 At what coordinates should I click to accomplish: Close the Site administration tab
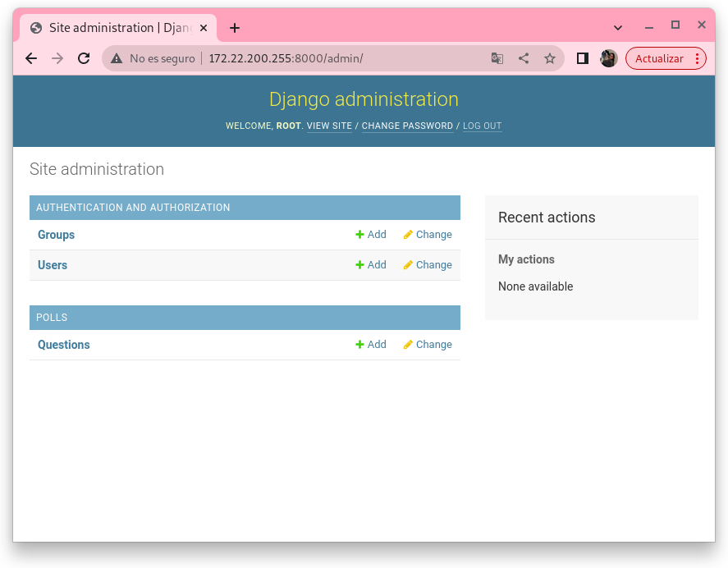coord(204,28)
